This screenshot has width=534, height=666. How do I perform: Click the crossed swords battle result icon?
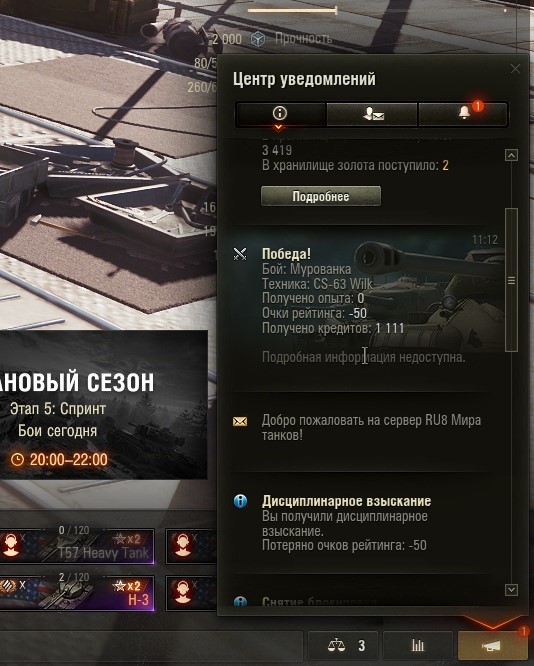pyautogui.click(x=240, y=254)
